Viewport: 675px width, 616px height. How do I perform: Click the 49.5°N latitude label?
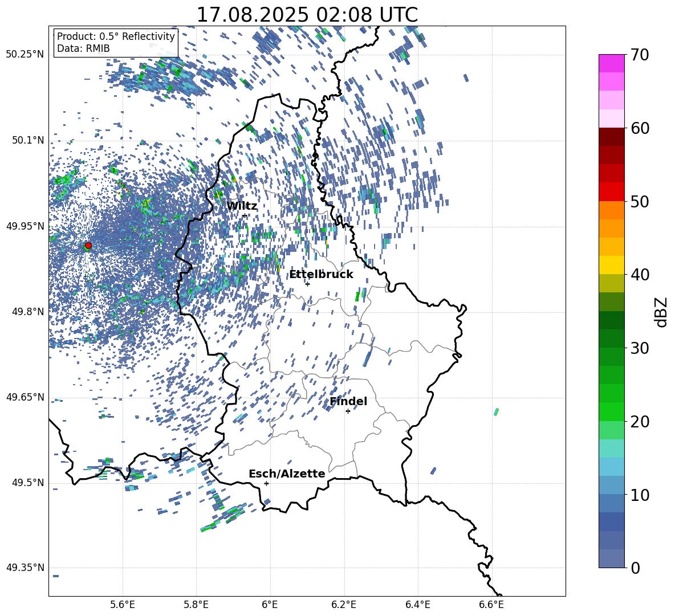coord(28,483)
